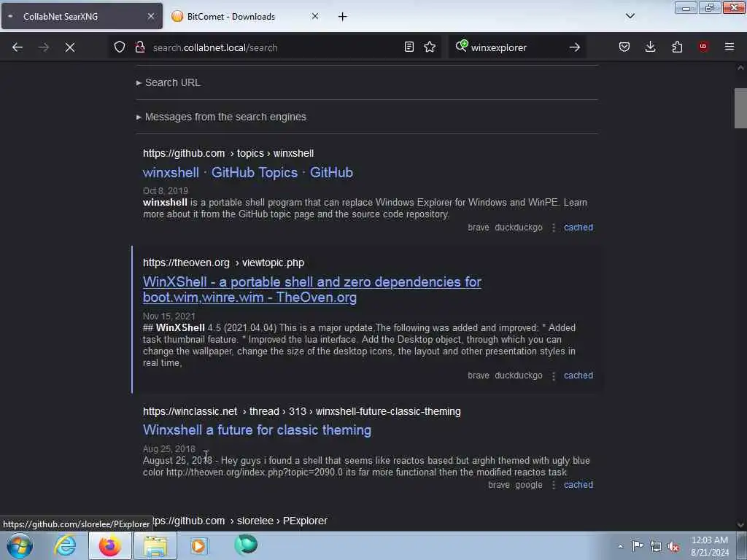Screen dimensions: 747x560
Task: Open the search engine magnifier icon
Action: point(461,46)
